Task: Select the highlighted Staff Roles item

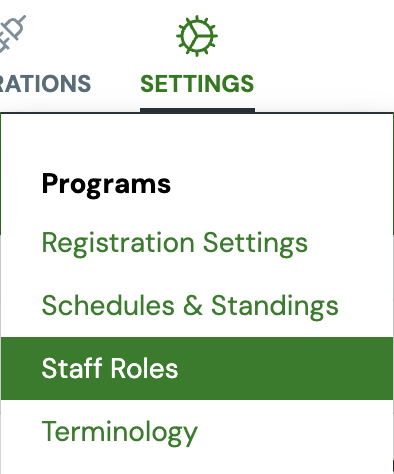Action: [x=197, y=368]
